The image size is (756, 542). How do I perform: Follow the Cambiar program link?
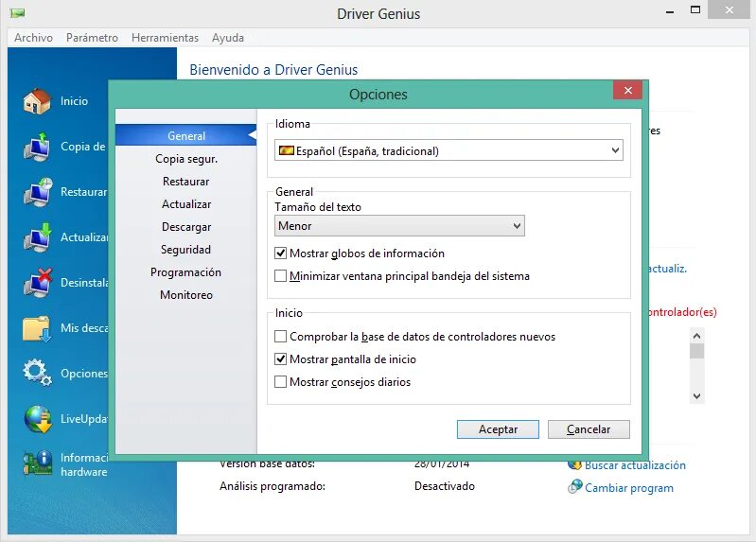point(628,487)
